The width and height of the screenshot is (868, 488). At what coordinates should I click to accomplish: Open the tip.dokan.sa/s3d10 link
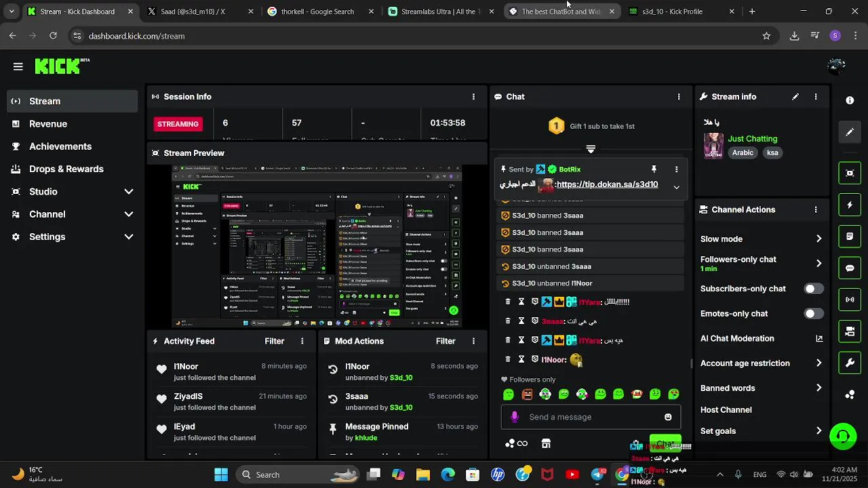click(x=606, y=184)
